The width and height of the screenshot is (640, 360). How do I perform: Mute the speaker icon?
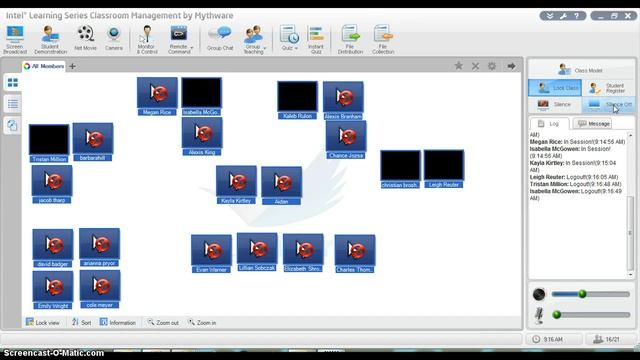(x=539, y=294)
